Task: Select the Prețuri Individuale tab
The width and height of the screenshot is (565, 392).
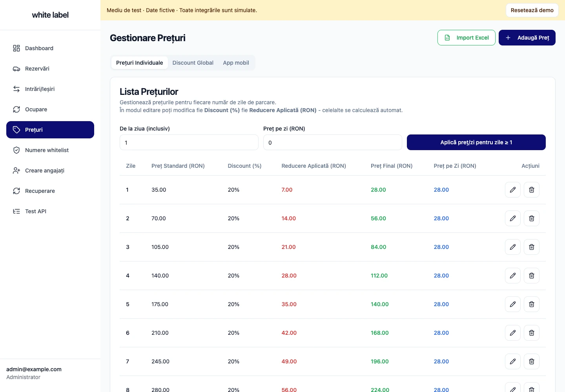Action: pos(139,63)
